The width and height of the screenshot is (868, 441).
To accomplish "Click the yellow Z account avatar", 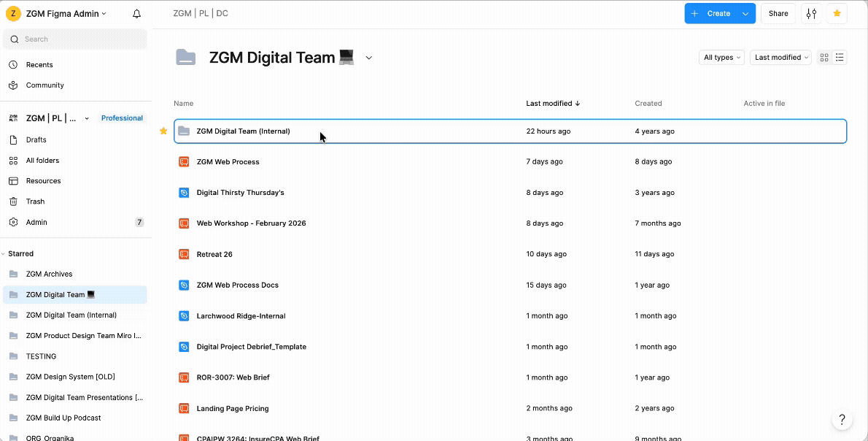I will pos(13,14).
